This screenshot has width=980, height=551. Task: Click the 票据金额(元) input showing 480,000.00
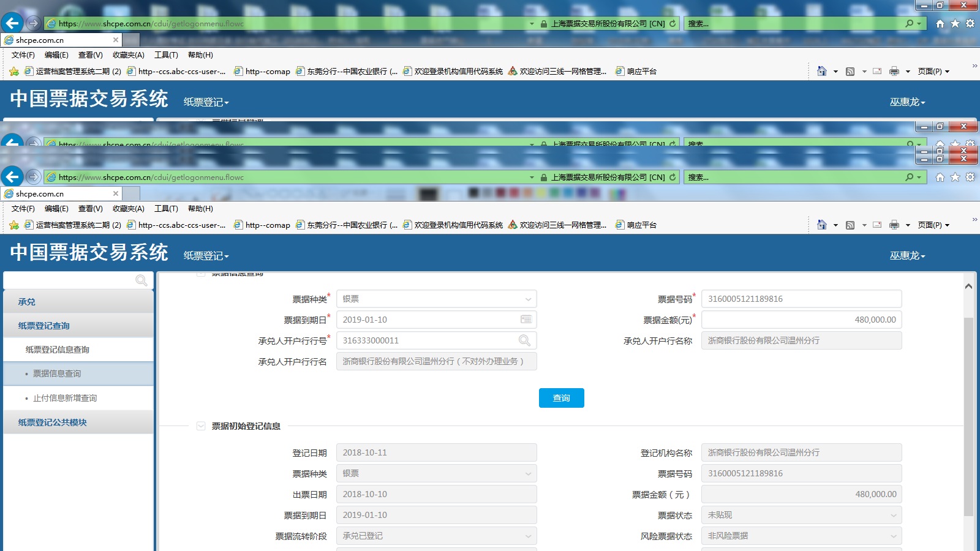click(801, 320)
